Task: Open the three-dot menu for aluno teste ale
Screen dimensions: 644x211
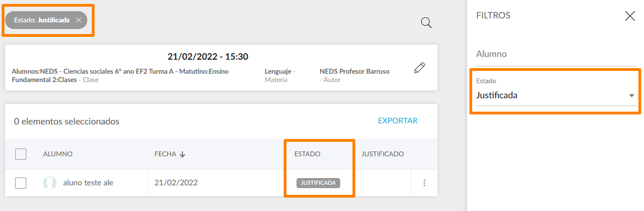Action: [x=424, y=183]
